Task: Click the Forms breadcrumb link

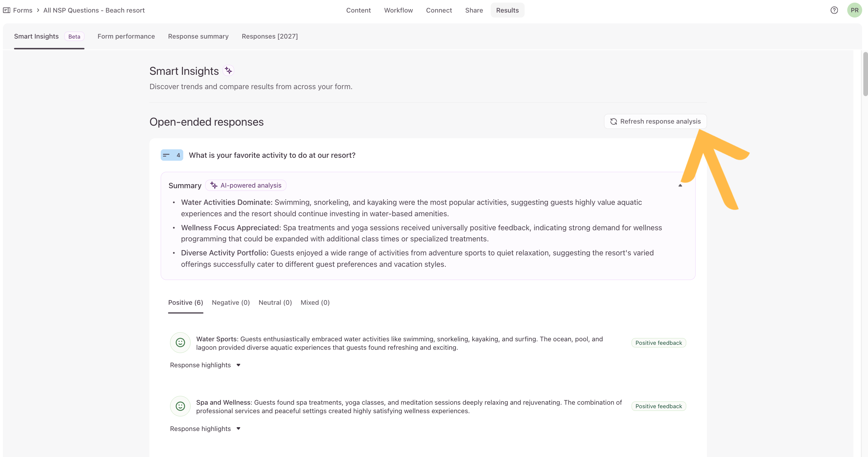Action: tap(23, 10)
